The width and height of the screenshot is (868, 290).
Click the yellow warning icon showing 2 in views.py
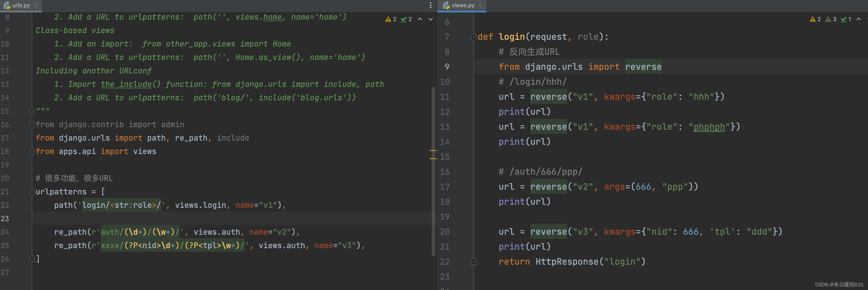click(x=812, y=19)
